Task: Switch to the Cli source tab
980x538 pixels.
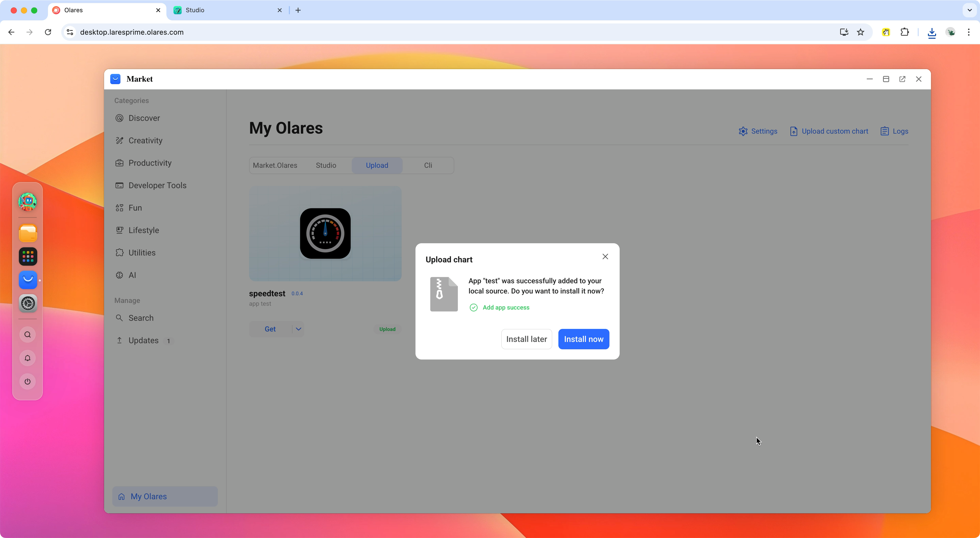Action: pyautogui.click(x=428, y=165)
